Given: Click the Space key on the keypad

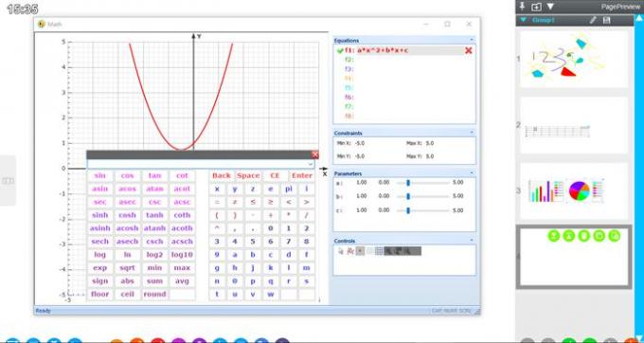Looking at the screenshot, I should (x=248, y=176).
